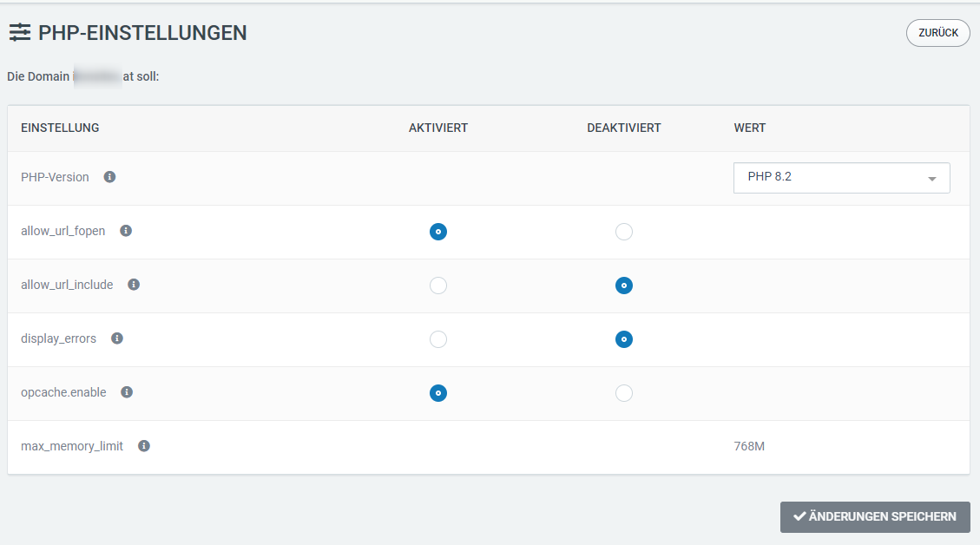Screen dimensions: 980x545
Task: Save changes with Änderungen Speichern
Action: [875, 516]
